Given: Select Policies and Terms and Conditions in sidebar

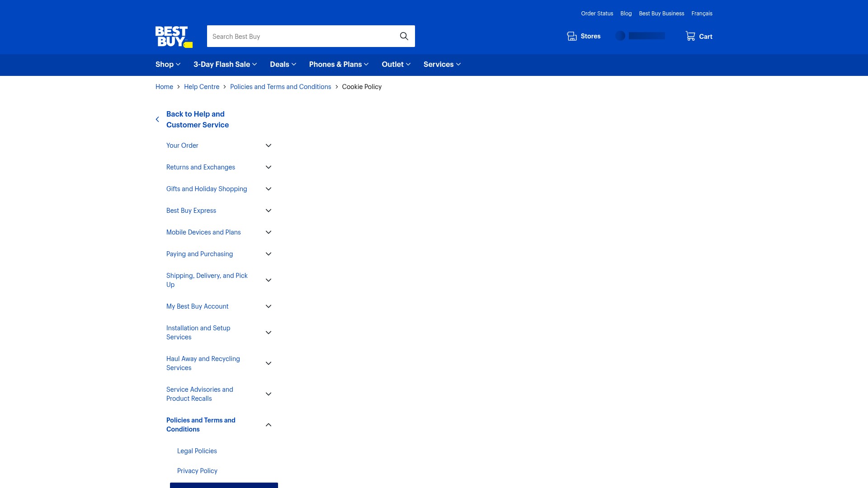Looking at the screenshot, I should [201, 425].
